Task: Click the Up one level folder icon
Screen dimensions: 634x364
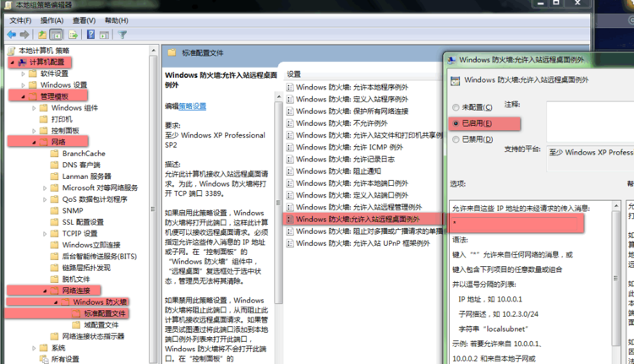Action: 42,35
